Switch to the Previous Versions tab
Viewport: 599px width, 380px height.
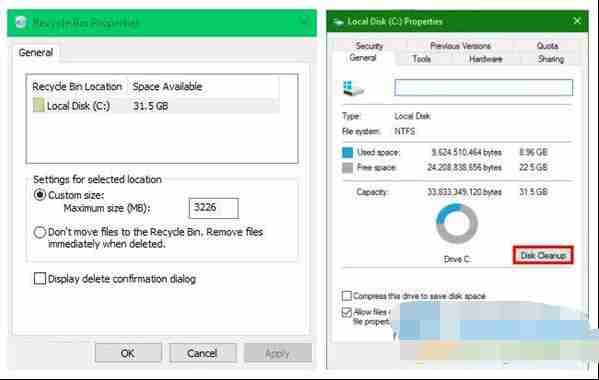point(460,46)
